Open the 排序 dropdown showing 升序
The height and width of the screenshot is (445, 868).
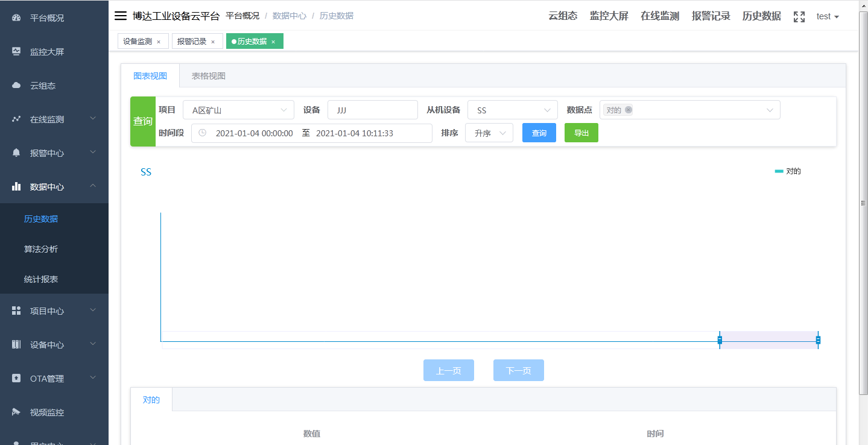click(489, 133)
